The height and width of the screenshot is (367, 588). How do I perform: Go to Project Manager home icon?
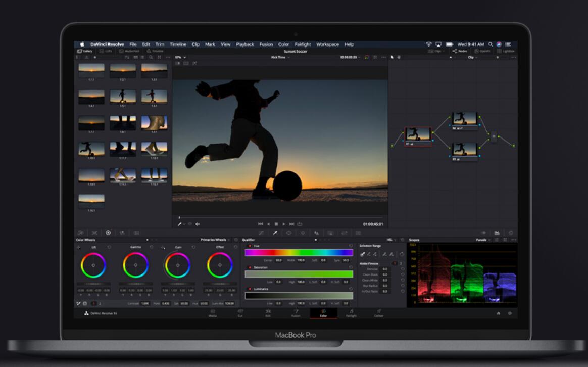[499, 313]
